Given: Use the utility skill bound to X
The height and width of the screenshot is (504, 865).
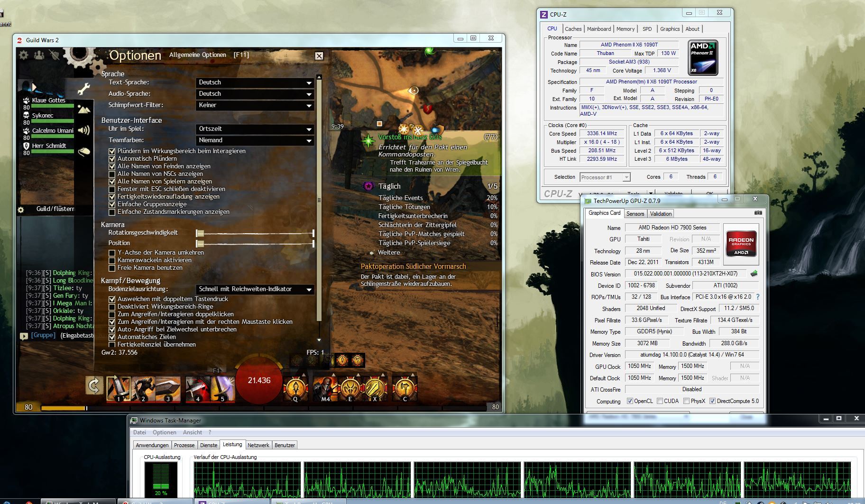Looking at the screenshot, I should click(375, 388).
